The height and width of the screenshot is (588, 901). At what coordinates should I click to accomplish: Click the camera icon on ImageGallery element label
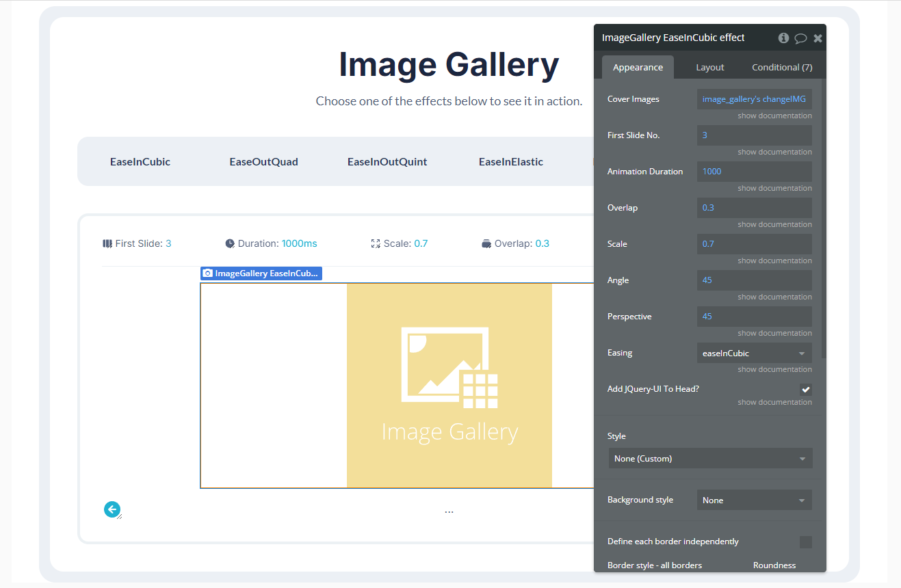pyautogui.click(x=207, y=273)
